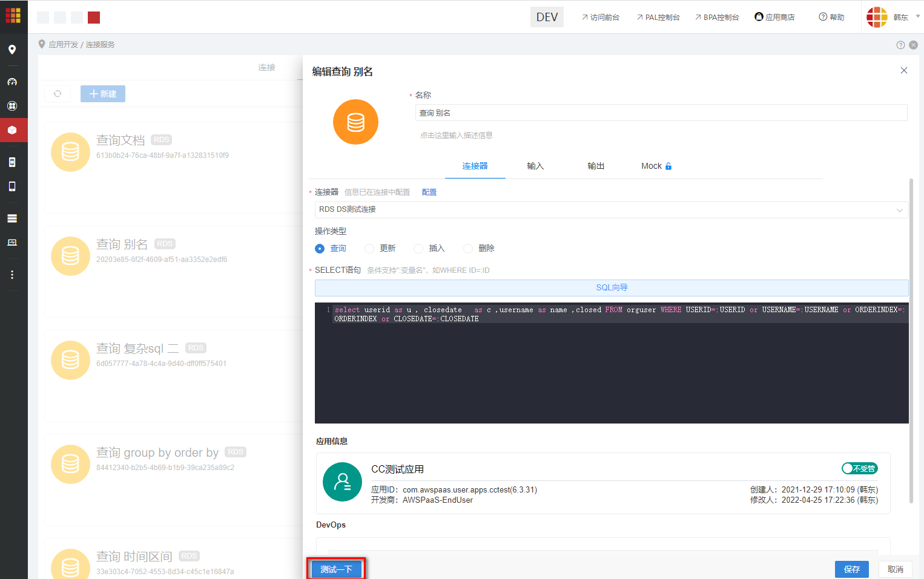Viewport: 924px width, 579px height.
Task: Switch to the 输出 output tab
Action: [595, 165]
